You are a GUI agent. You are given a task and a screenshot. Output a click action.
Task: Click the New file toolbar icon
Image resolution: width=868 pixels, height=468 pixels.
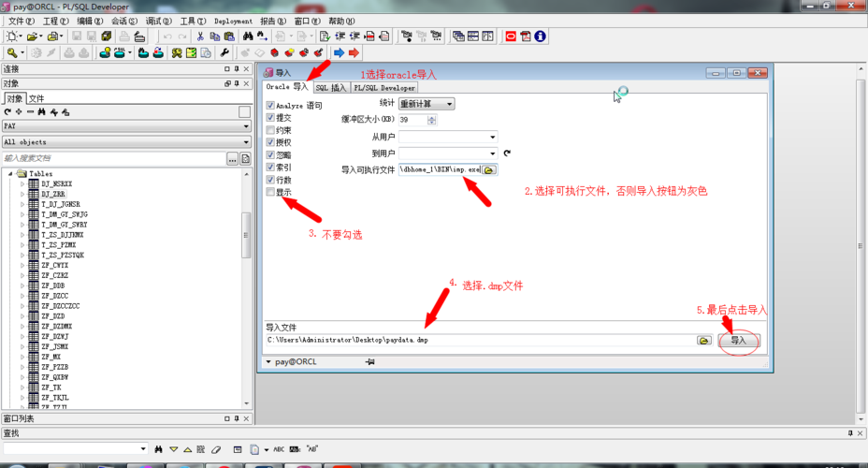pos(11,37)
